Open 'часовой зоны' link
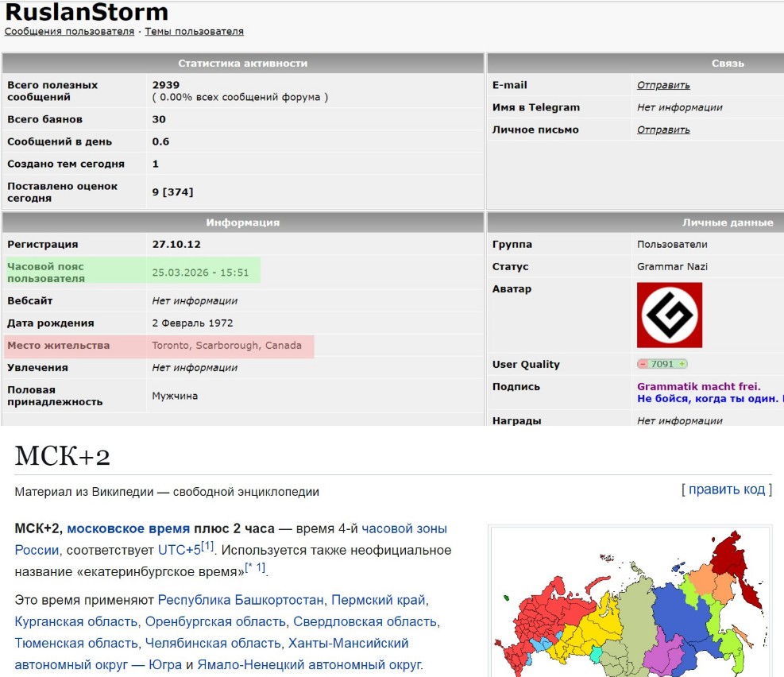 [x=404, y=528]
